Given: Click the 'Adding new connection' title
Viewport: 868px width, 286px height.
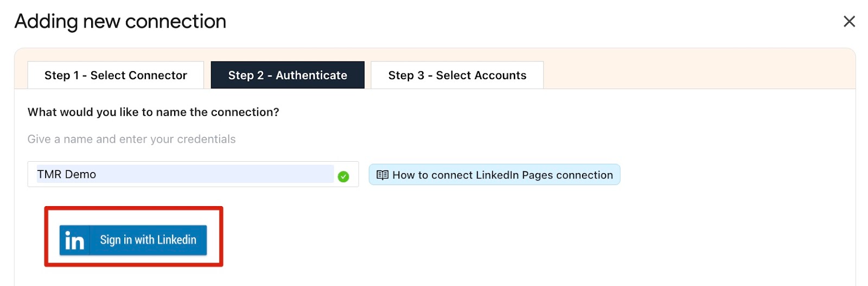Looking at the screenshot, I should point(120,22).
